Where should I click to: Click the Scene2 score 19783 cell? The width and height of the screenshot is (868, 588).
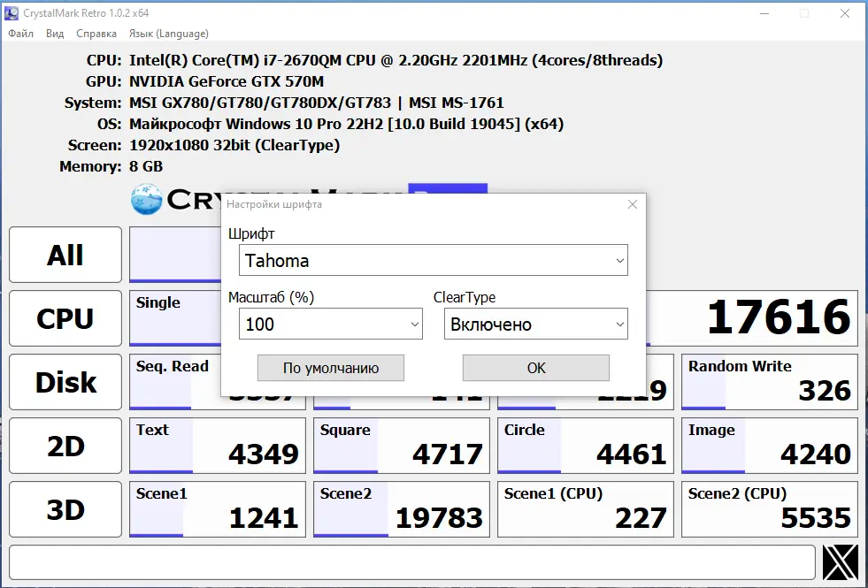tap(402, 509)
